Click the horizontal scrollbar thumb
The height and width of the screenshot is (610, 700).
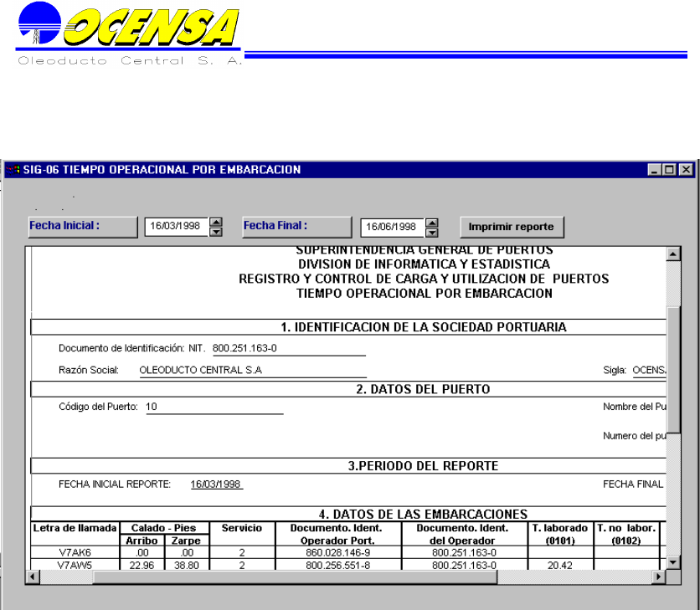[295, 577]
